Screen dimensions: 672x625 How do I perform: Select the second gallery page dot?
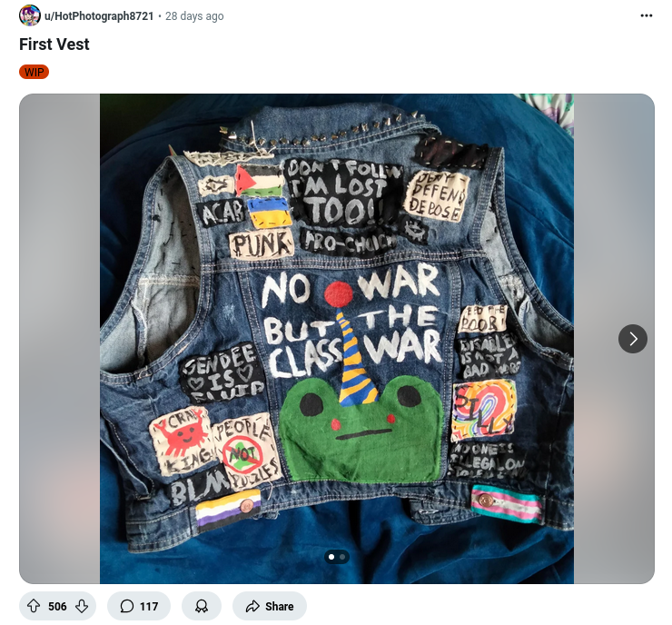click(342, 557)
